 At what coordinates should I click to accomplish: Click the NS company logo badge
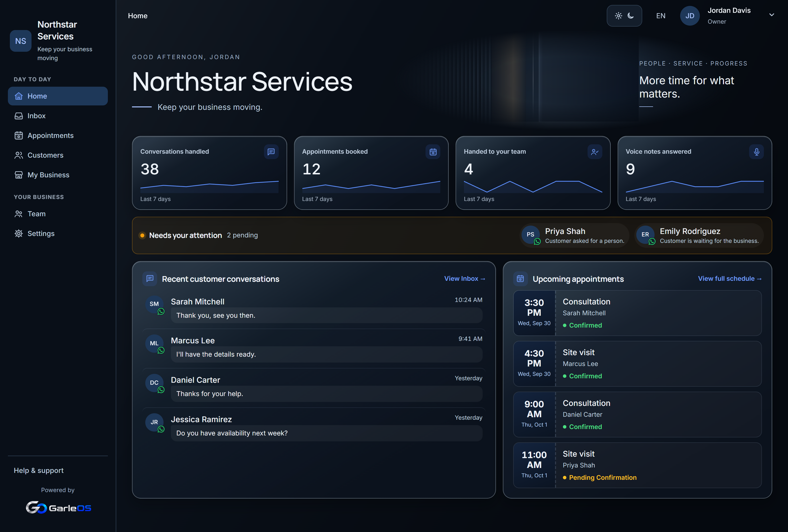tap(20, 41)
